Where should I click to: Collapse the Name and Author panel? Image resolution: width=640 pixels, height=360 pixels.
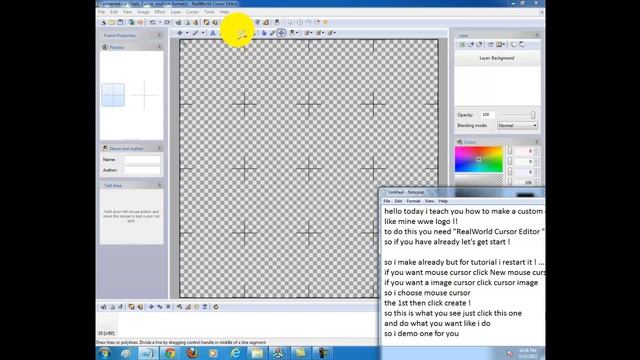tap(159, 148)
